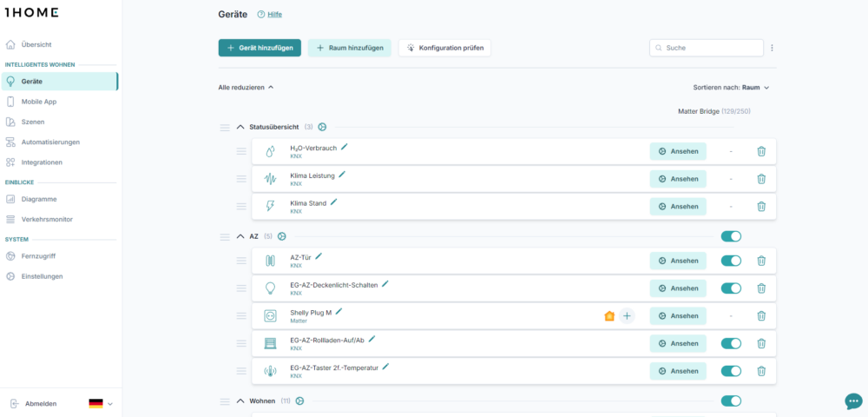868x417 pixels.
Task: Open the Hilfe link
Action: click(x=274, y=15)
